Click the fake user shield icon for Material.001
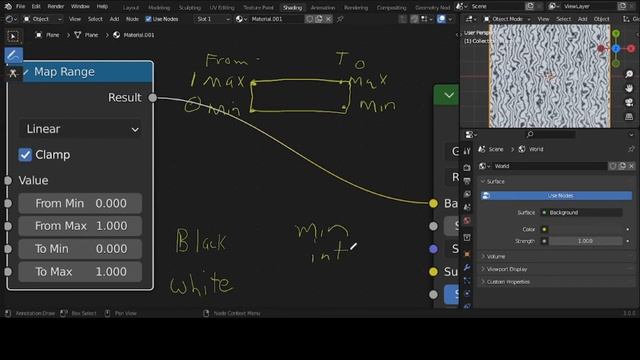The height and width of the screenshot is (360, 640). [309, 19]
